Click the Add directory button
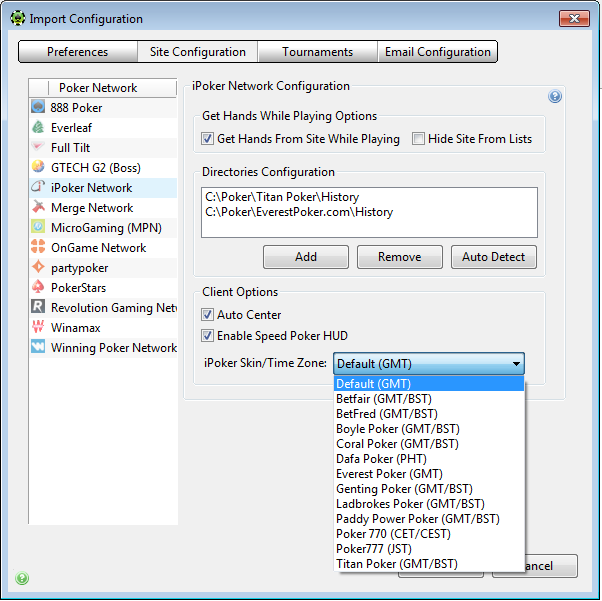Viewport: 602px width, 601px height. [306, 257]
